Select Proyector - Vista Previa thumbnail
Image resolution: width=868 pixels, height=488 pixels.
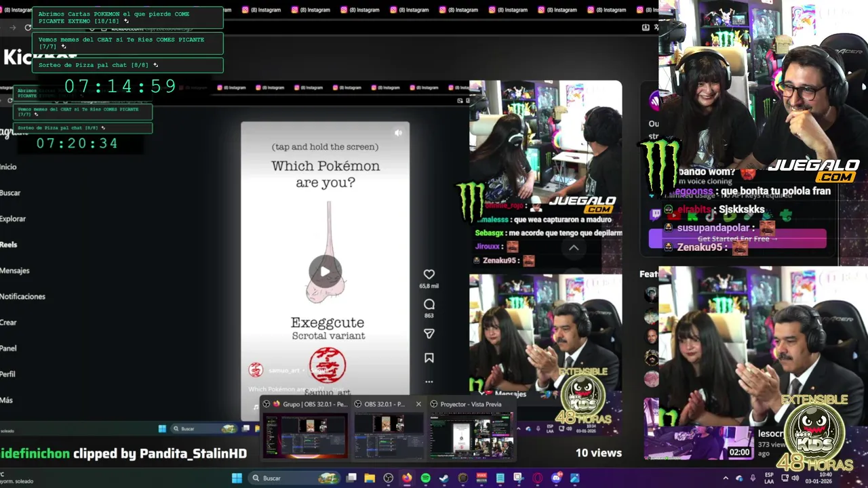(x=471, y=436)
